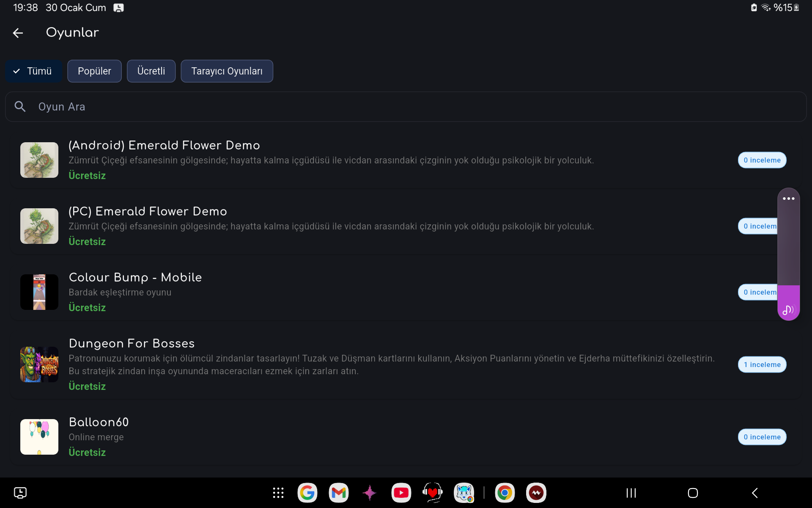Open the Dungeon For Bosses game entry
The width and height of the screenshot is (812, 508).
[132, 343]
